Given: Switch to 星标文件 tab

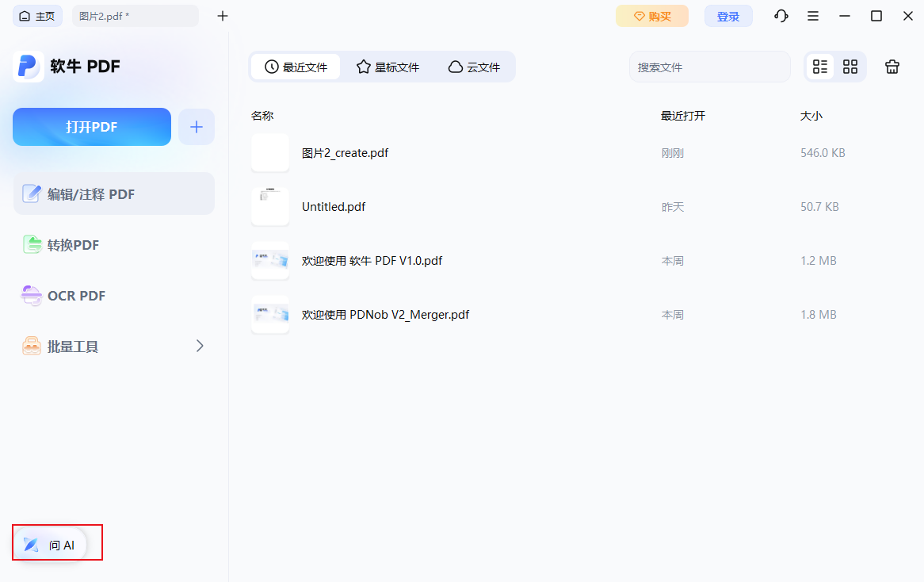Looking at the screenshot, I should (388, 67).
